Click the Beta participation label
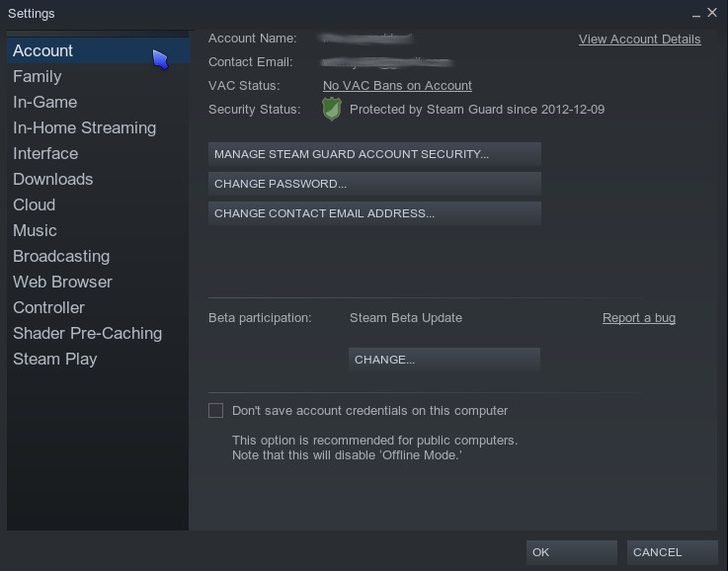The height and width of the screenshot is (571, 728). (x=260, y=318)
